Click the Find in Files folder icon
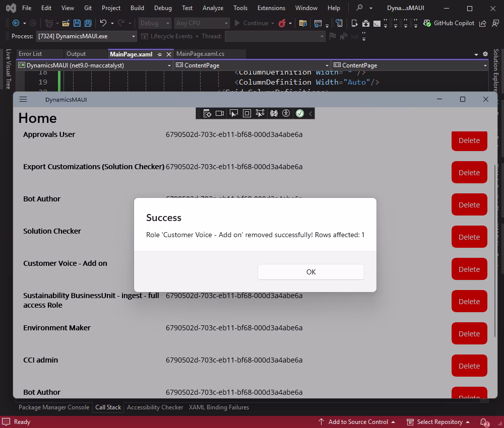This screenshot has height=428, width=504. [303, 23]
